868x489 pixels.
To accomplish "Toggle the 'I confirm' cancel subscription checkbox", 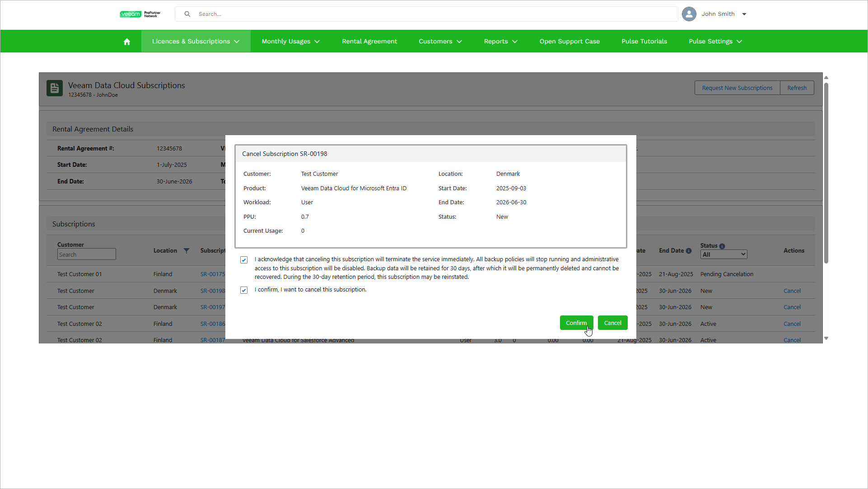I will click(244, 290).
